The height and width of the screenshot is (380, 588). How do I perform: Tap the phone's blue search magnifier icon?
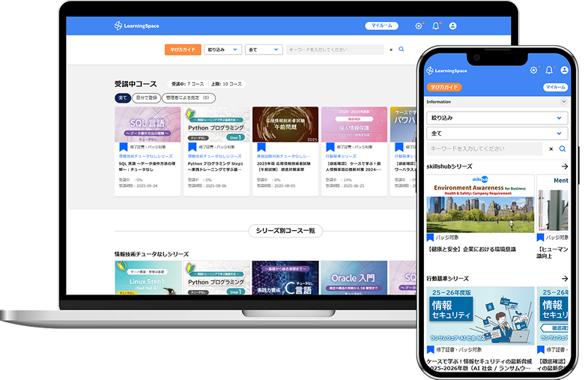pyautogui.click(x=563, y=149)
